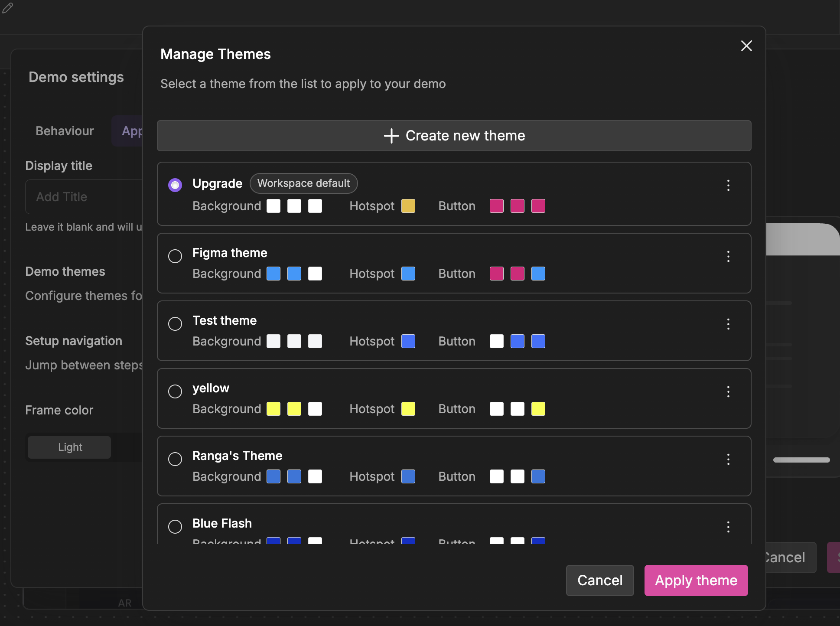Open Blue Flash theme options menu

[728, 527]
